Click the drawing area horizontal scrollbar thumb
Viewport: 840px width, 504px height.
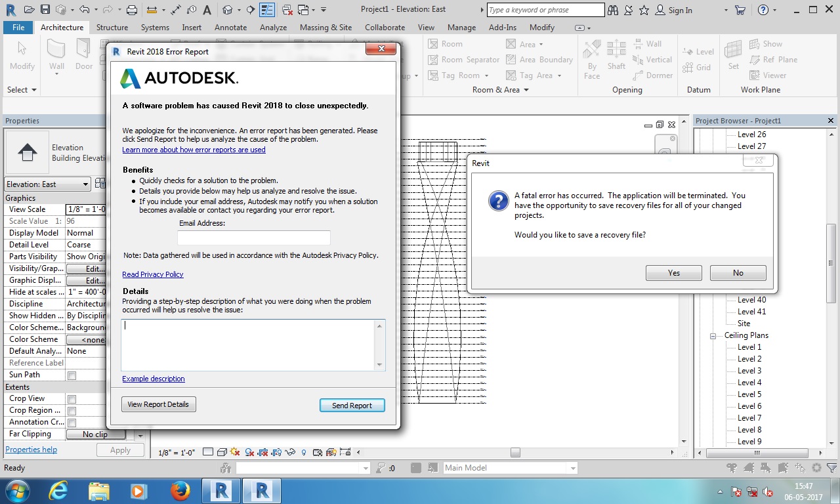click(515, 452)
